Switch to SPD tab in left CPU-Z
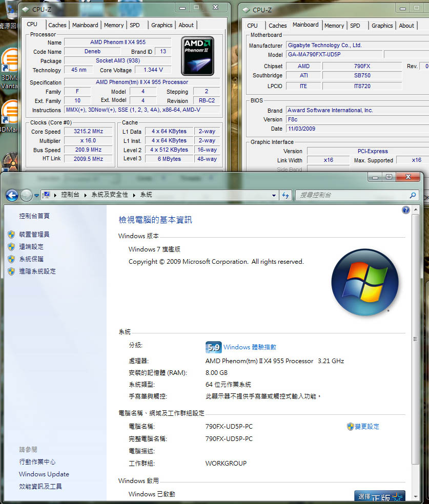This screenshot has width=429, height=504. 135,25
